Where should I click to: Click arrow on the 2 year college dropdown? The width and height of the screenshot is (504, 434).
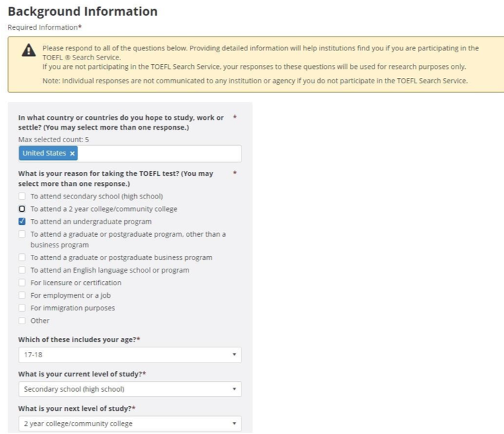[x=234, y=423]
